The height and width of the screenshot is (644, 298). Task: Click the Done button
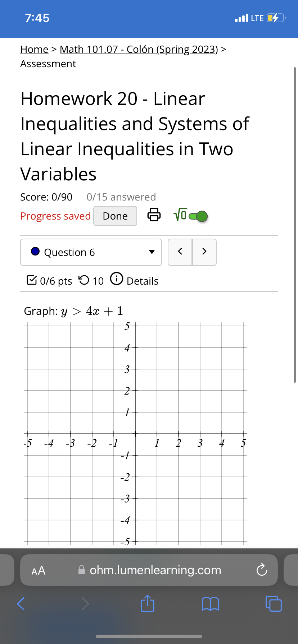tap(115, 216)
